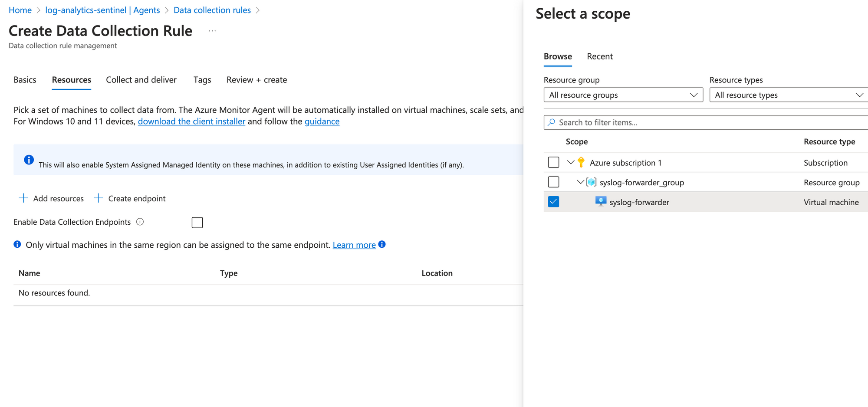
Task: Click the Home breadcrumb link
Action: [x=20, y=10]
